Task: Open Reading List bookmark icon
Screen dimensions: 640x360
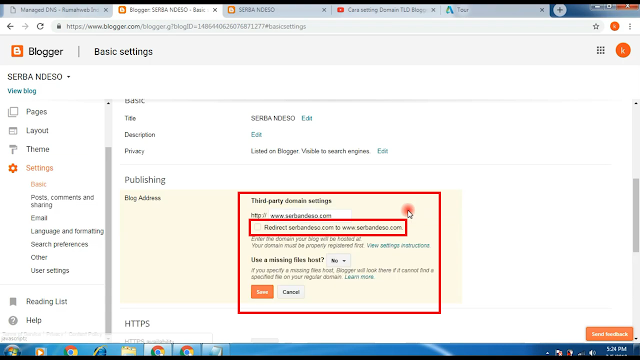Action: [x=13, y=302]
